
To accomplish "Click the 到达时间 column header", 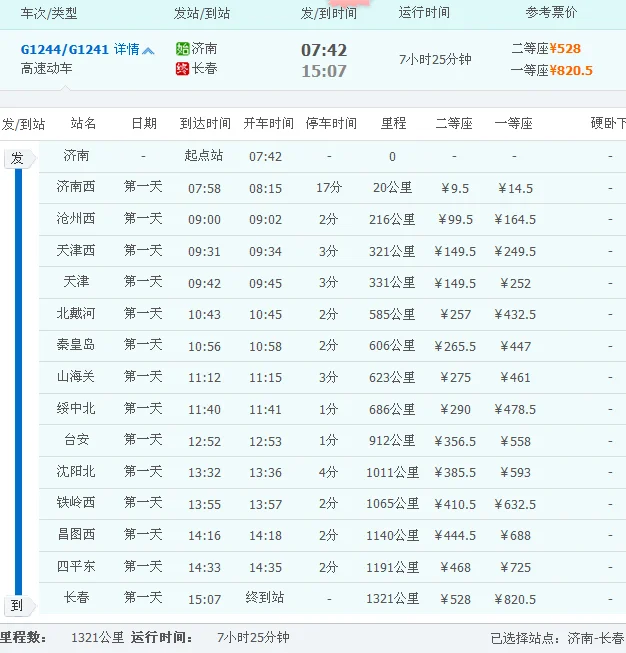I will point(205,123).
